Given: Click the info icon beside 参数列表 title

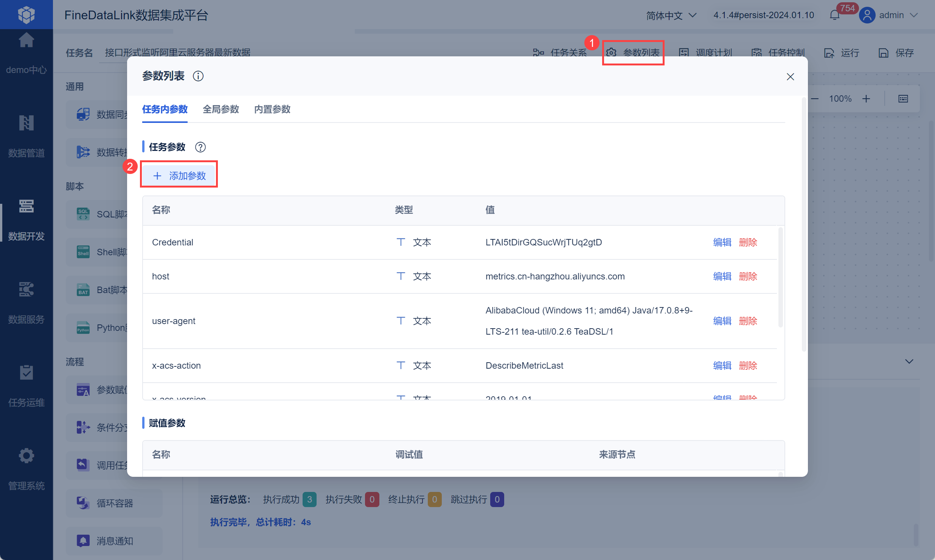Looking at the screenshot, I should 198,76.
